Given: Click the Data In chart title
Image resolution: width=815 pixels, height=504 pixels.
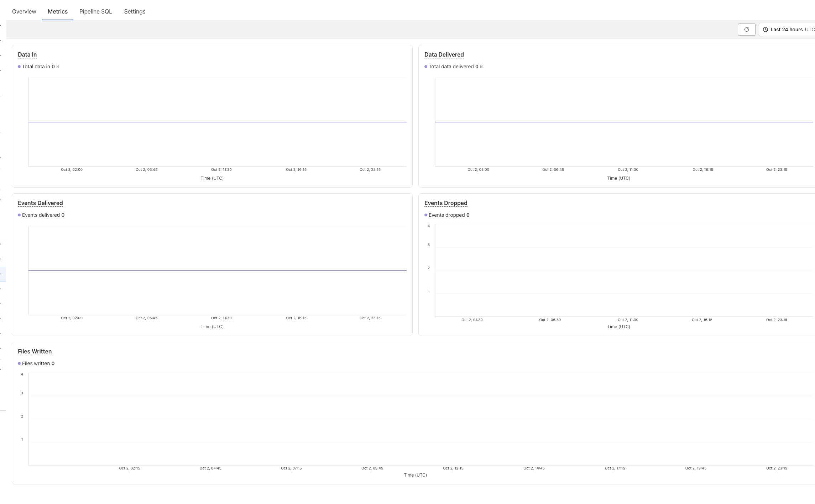Looking at the screenshot, I should [x=27, y=54].
